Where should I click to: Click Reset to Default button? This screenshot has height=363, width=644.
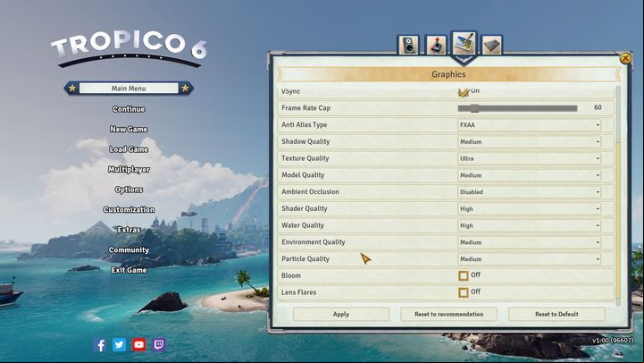[x=556, y=314]
